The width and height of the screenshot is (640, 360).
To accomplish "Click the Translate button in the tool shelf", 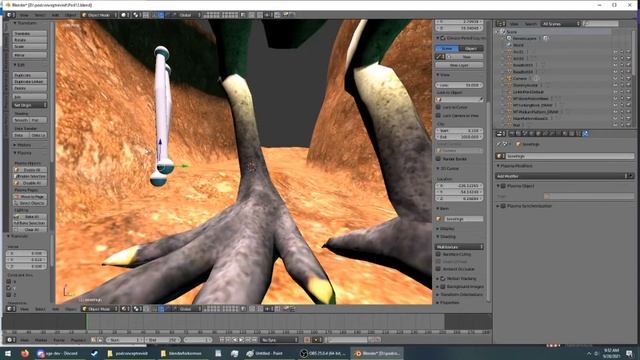I will 30,33.
